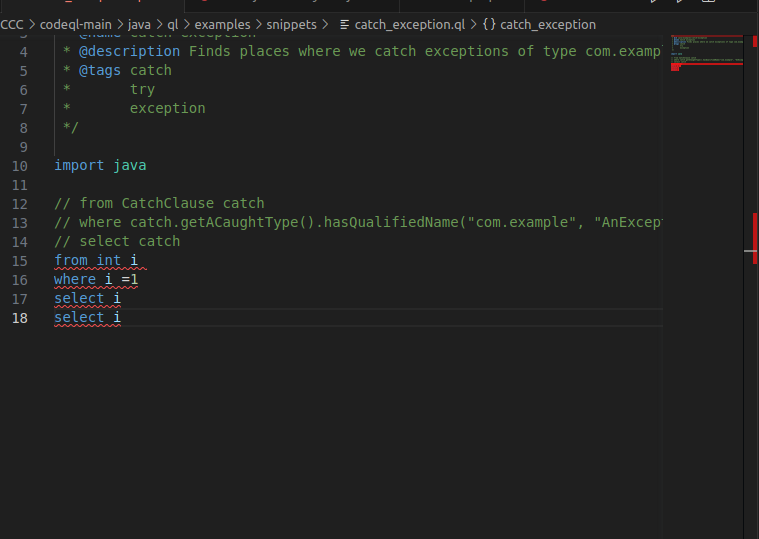Viewport: 759px width, 539px height.
Task: Place cursor on the 'import java' statement
Action: click(x=100, y=165)
